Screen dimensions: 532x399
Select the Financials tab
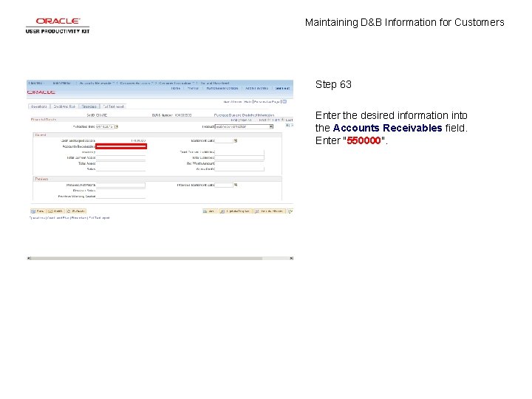tap(89, 106)
